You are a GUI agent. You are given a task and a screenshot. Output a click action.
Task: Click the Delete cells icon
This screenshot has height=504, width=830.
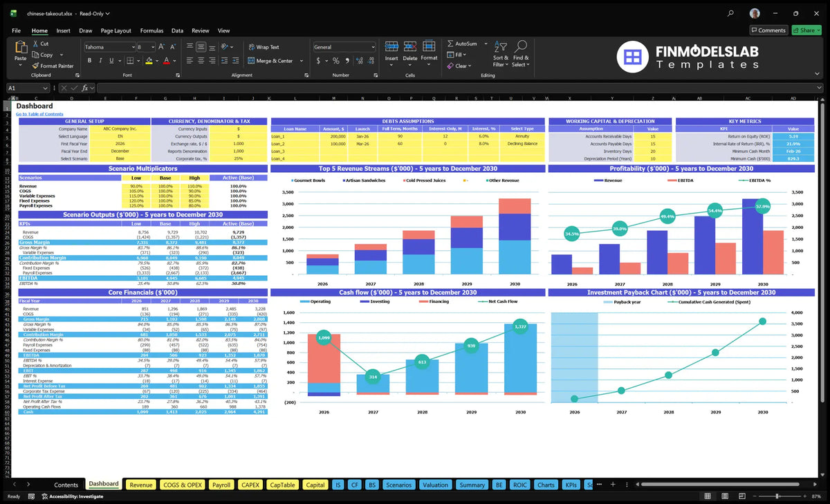(x=410, y=46)
